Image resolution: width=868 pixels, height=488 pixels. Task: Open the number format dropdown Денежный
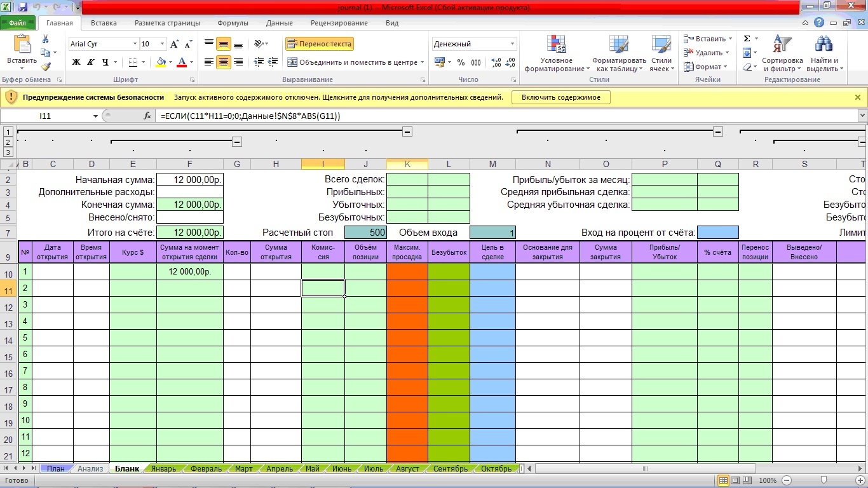tap(512, 44)
